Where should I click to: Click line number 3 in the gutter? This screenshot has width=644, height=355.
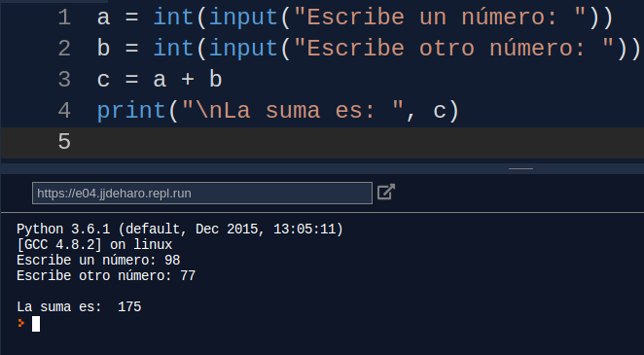[x=64, y=80]
